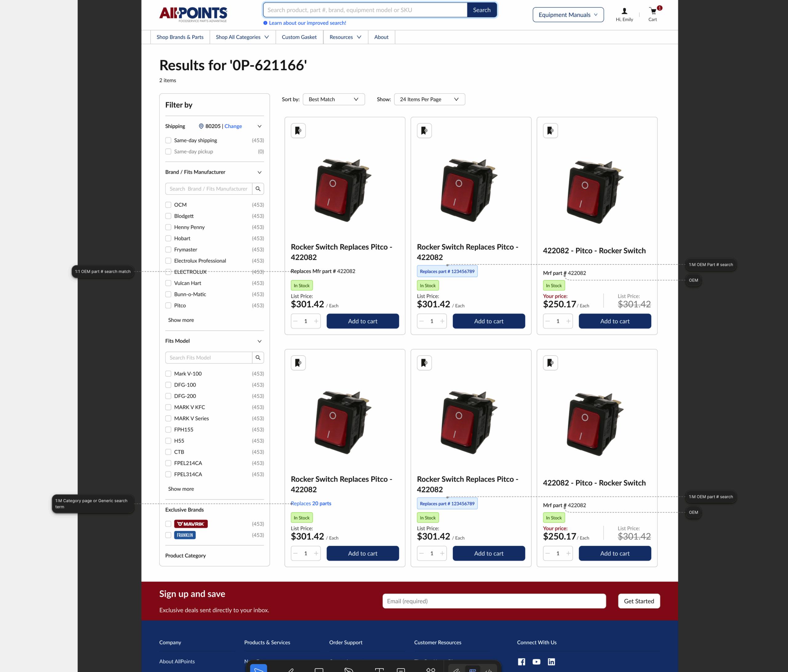
Task: Check the Henny Penny brand filter
Action: click(x=168, y=227)
